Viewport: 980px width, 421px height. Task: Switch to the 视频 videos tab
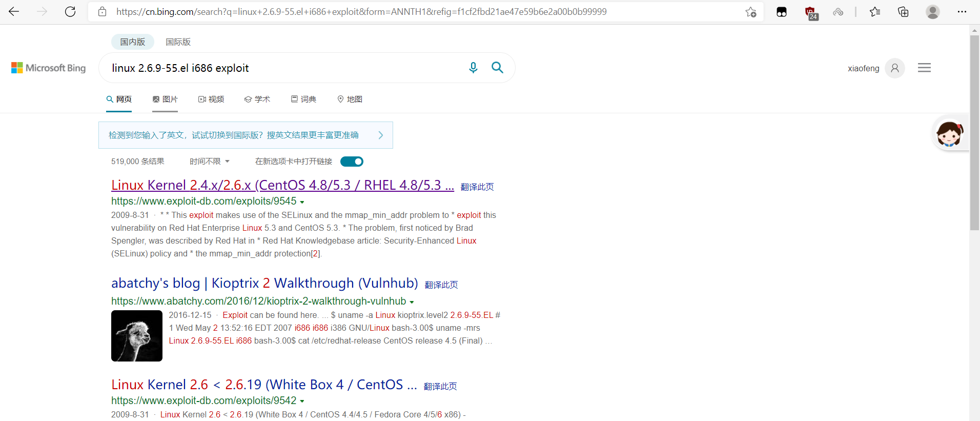(x=211, y=99)
